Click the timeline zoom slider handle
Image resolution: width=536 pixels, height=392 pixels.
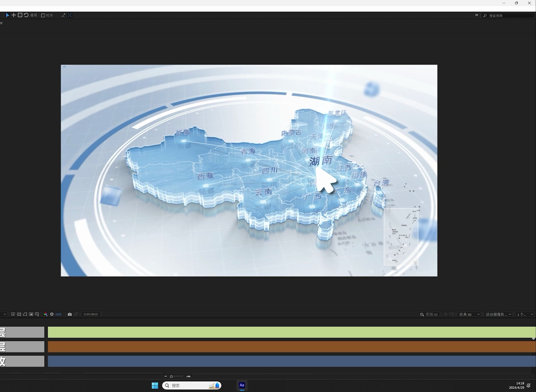click(x=171, y=377)
